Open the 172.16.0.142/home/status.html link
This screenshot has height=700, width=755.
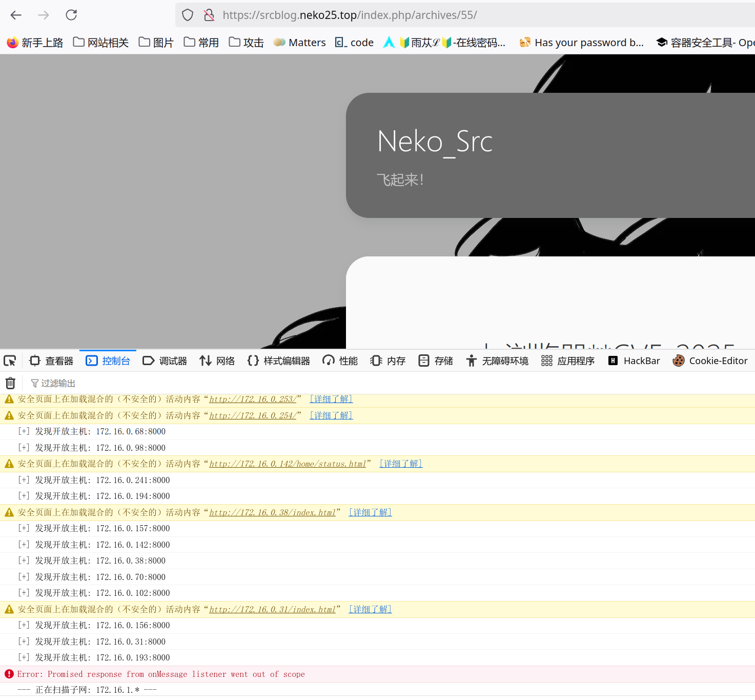point(288,464)
